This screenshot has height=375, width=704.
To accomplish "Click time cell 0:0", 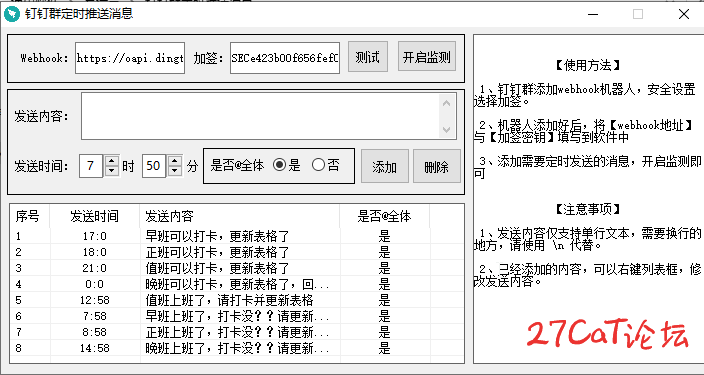I will (95, 284).
